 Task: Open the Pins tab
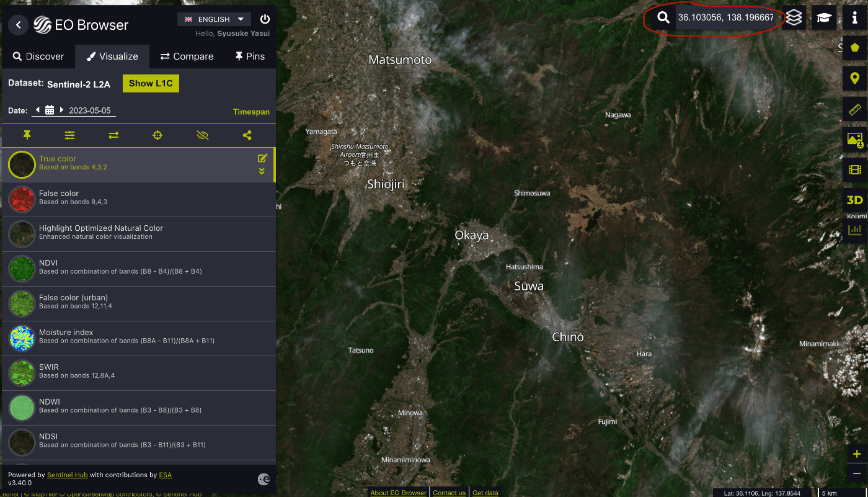[x=250, y=56]
